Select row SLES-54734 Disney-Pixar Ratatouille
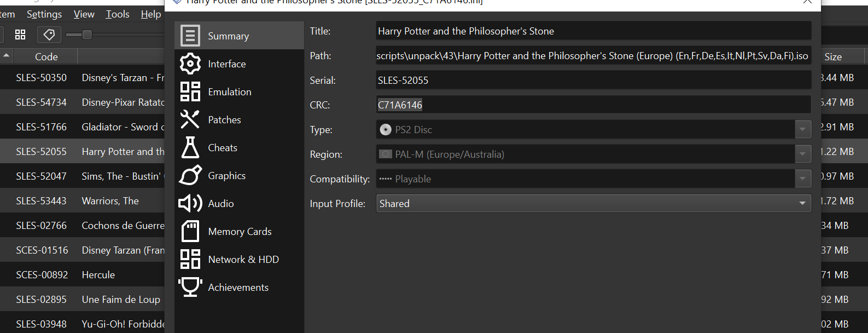Screen dimensions: 868x333 tap(82, 102)
